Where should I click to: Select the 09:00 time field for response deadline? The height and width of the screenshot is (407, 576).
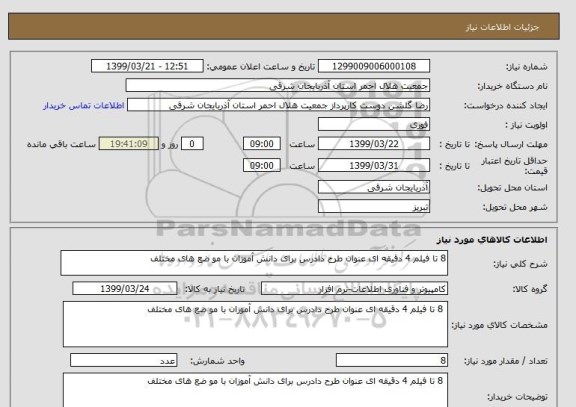tap(262, 144)
